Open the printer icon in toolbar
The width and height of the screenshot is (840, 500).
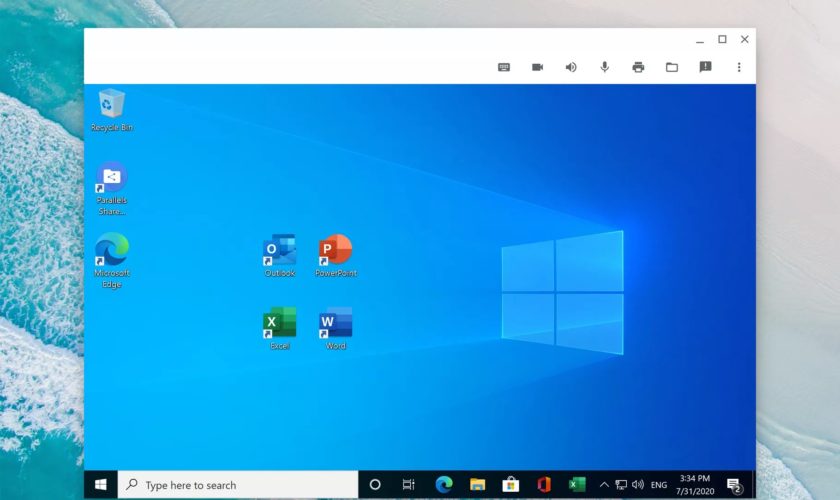pos(638,67)
